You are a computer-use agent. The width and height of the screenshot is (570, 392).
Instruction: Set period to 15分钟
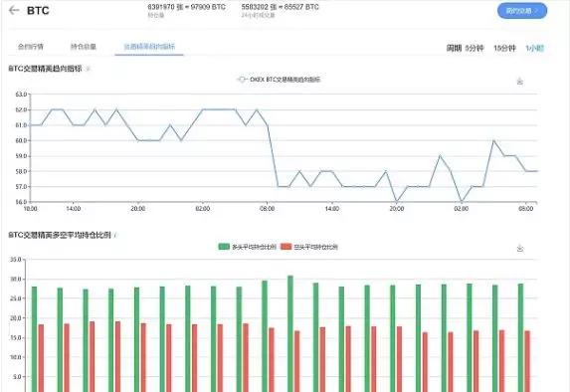click(504, 48)
